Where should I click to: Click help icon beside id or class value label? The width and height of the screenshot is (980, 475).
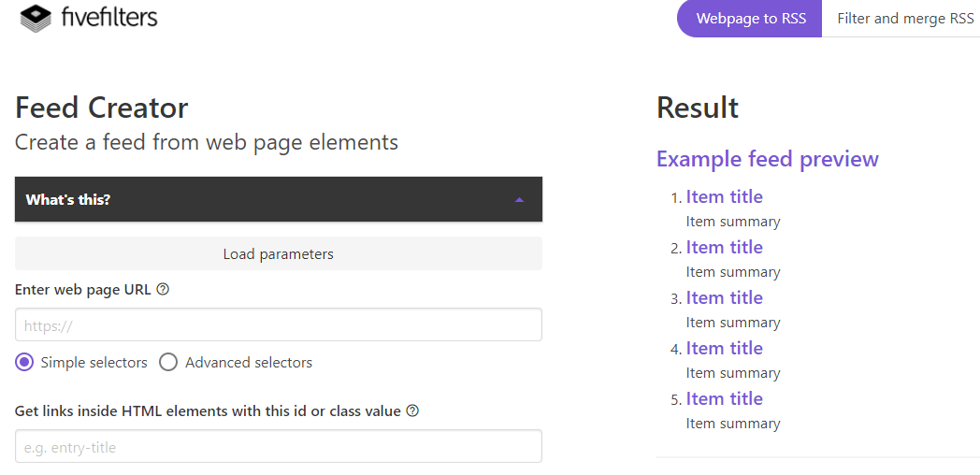412,411
